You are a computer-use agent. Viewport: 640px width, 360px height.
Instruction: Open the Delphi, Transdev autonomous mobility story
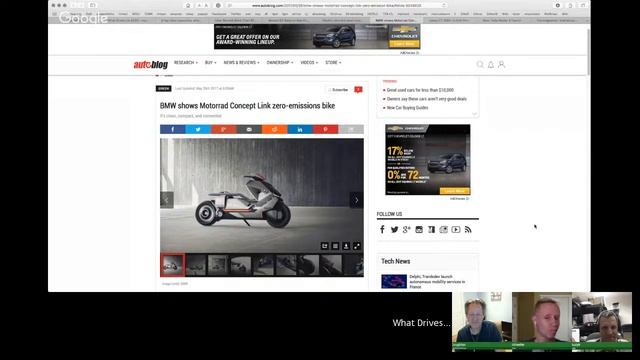(x=437, y=282)
